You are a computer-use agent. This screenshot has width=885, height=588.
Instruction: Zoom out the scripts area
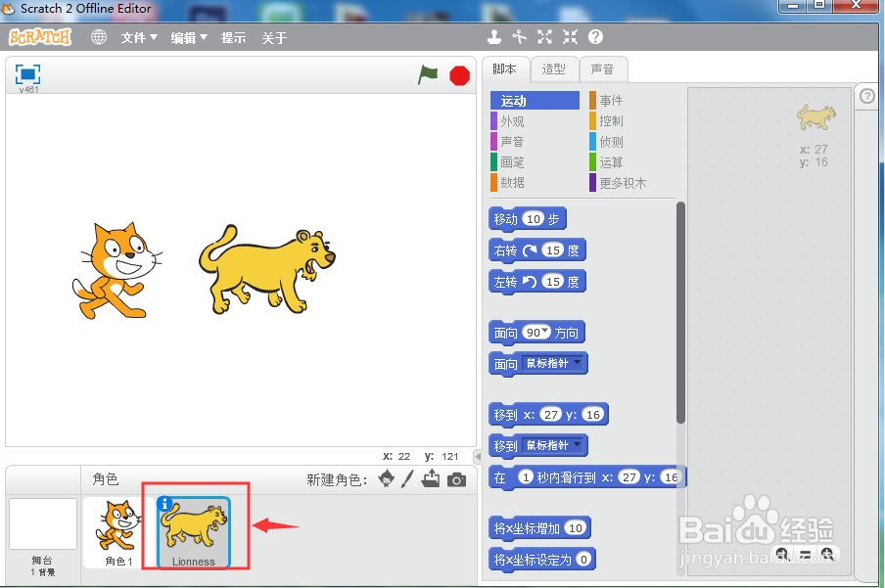(781, 554)
